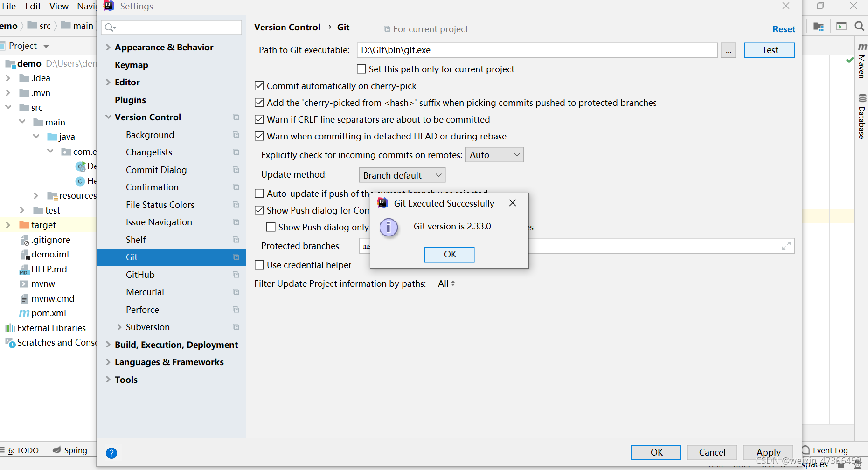Open the Edit menu
The image size is (868, 470).
(33, 6)
